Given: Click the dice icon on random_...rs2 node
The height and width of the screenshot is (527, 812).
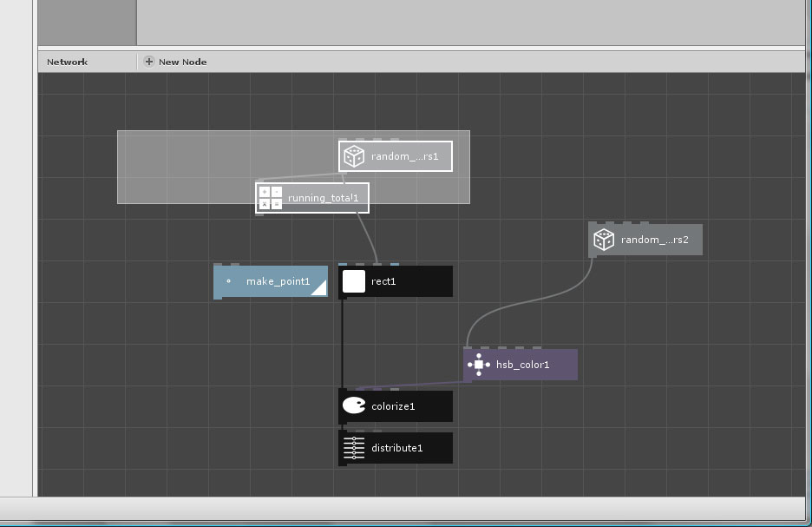Looking at the screenshot, I should tap(604, 240).
